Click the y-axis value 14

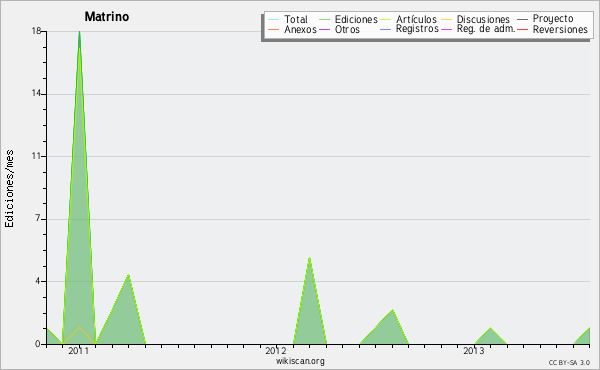click(x=36, y=94)
